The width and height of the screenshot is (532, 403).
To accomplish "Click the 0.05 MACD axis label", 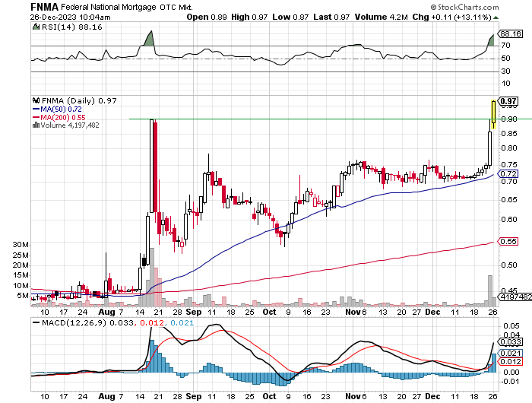I will click(x=511, y=326).
